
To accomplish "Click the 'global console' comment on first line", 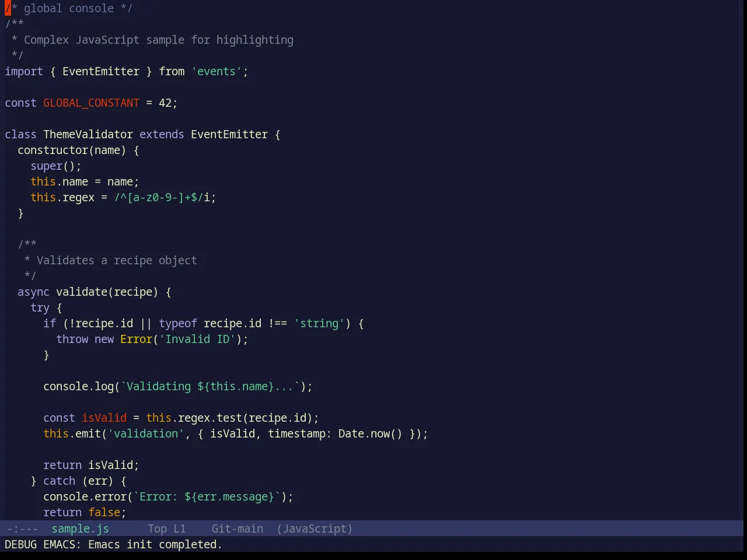I will [x=69, y=8].
